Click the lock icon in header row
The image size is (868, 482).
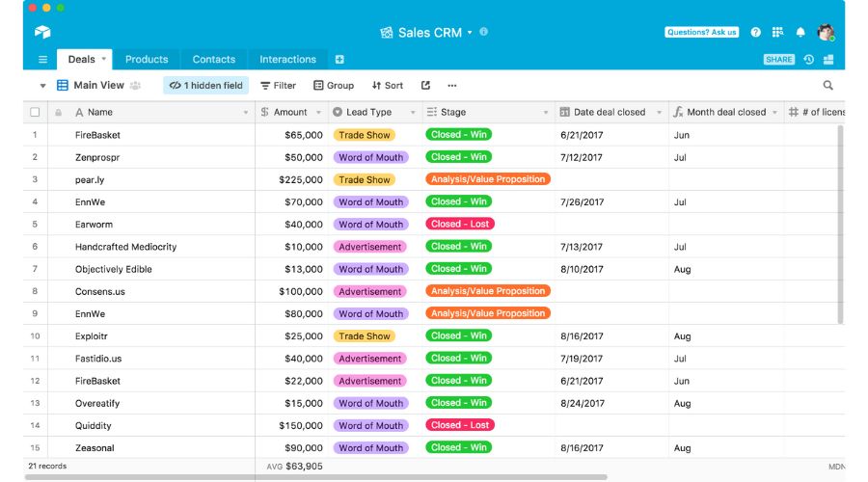[58, 113]
